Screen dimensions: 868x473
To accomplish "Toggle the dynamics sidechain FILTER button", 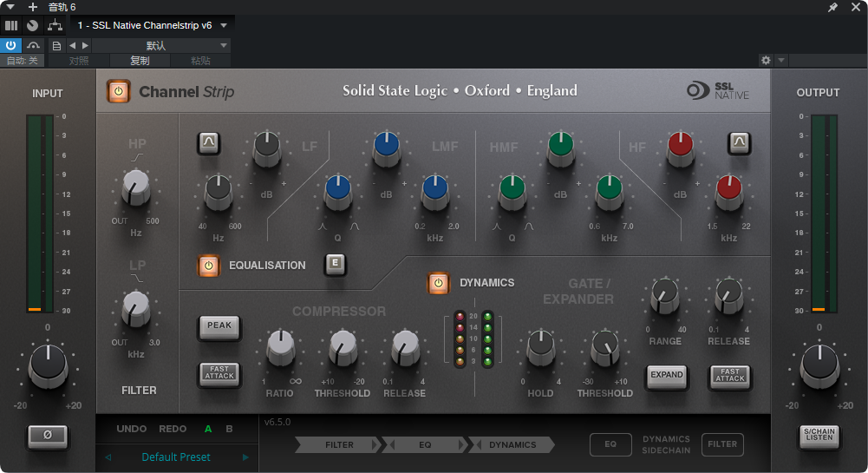I will tap(722, 444).
